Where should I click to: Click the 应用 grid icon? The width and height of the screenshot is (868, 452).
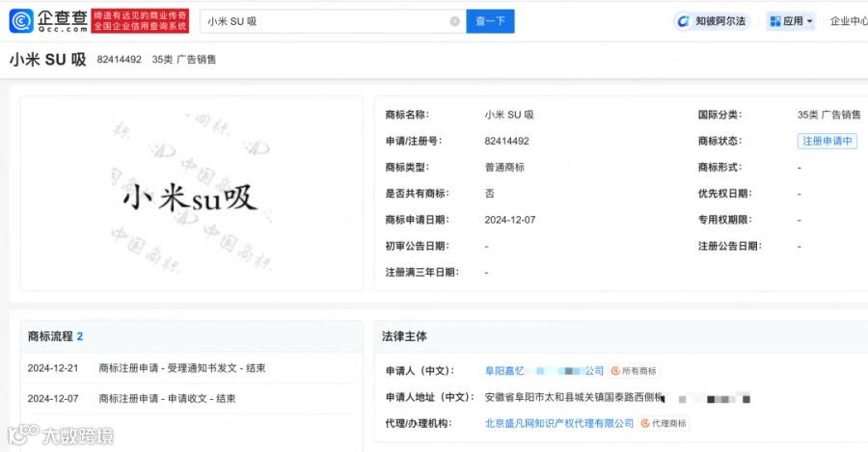coord(775,21)
